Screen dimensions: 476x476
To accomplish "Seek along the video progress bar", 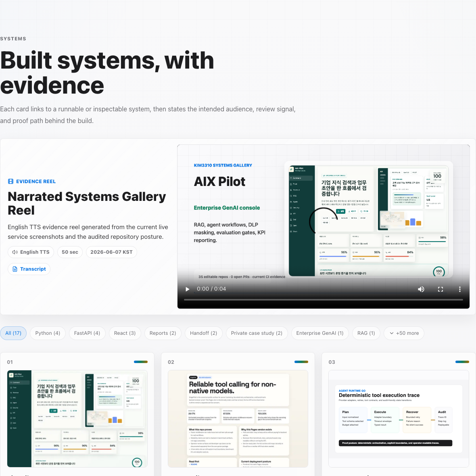I will click(x=323, y=300).
